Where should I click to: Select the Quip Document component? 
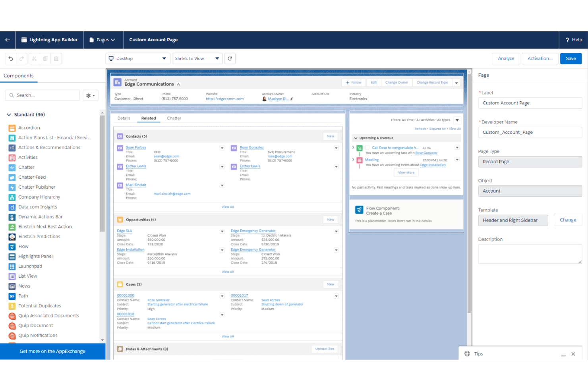pyautogui.click(x=35, y=326)
